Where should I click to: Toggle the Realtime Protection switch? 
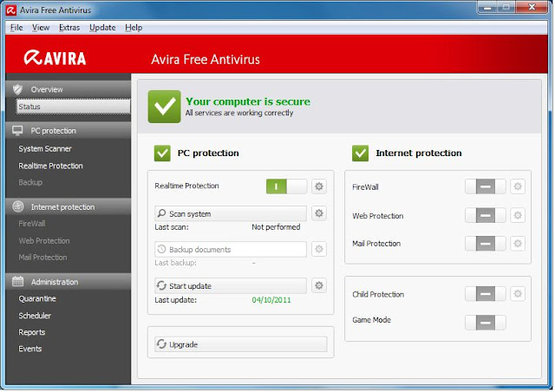coord(286,186)
